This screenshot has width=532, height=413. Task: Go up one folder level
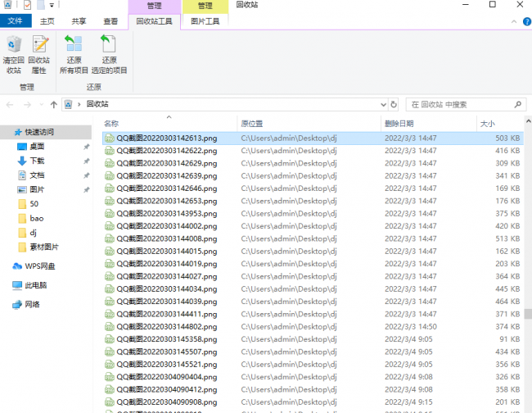tap(53, 105)
